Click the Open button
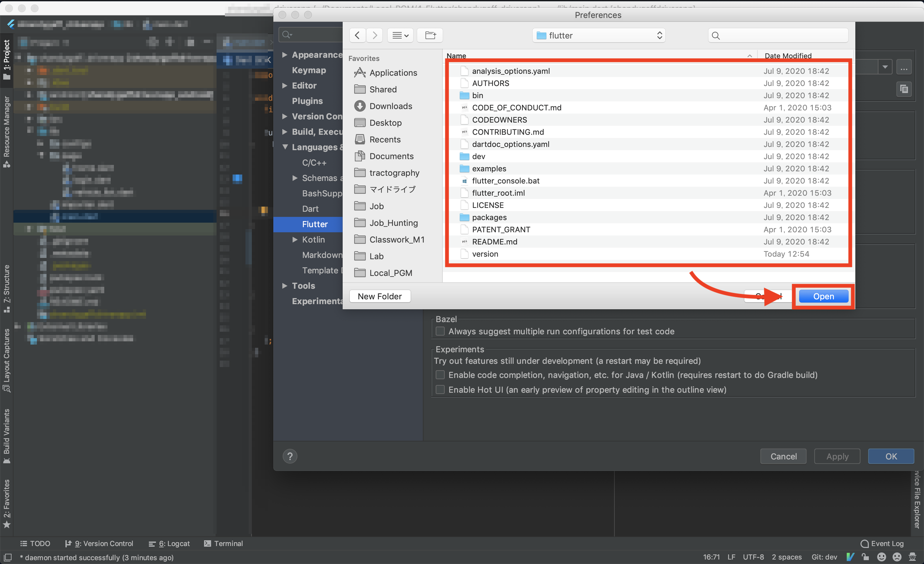 823,296
